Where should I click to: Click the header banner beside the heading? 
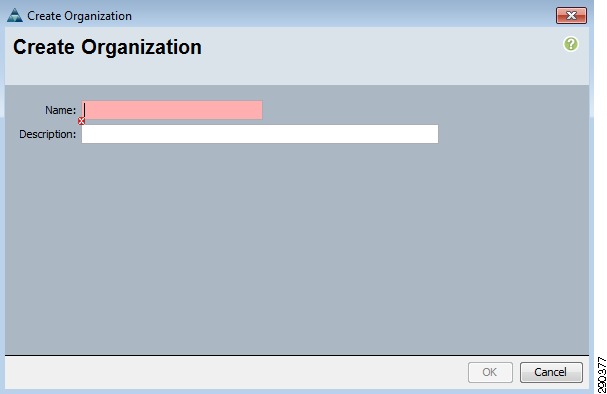tap(381, 56)
